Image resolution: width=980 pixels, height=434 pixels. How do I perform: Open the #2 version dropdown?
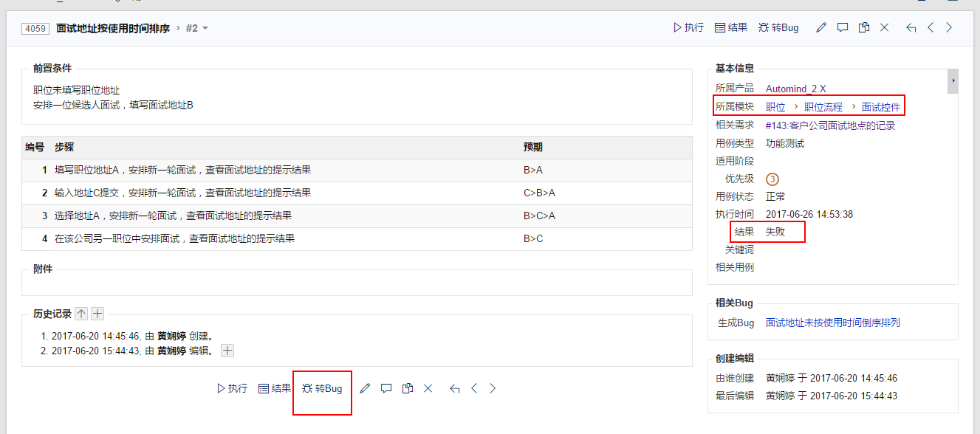click(x=197, y=28)
